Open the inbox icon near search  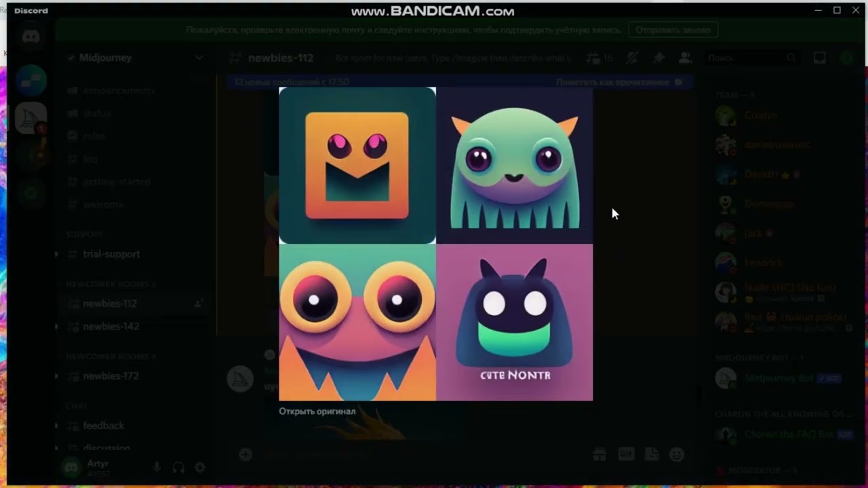point(820,58)
